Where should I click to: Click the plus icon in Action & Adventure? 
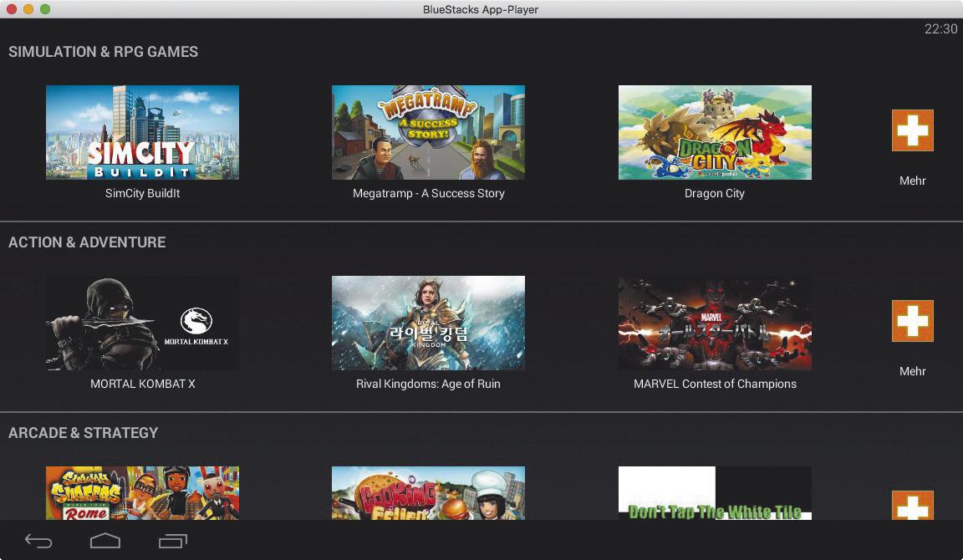click(x=913, y=320)
